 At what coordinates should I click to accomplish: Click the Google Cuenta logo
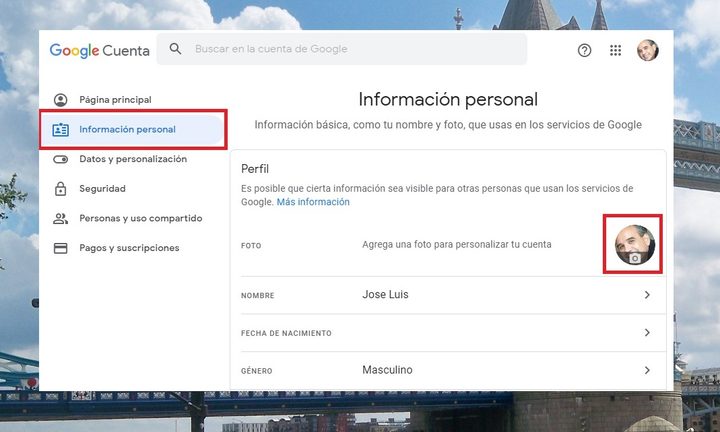[x=100, y=50]
